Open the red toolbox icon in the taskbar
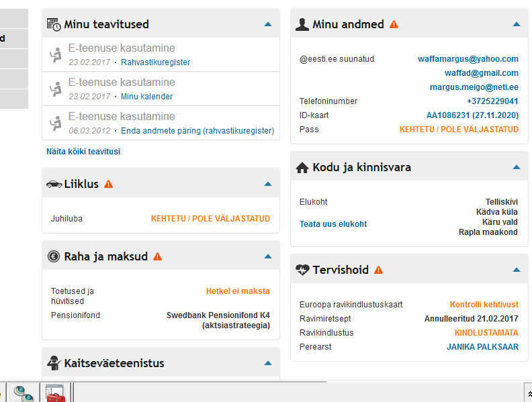The image size is (532, 402). click(55, 393)
